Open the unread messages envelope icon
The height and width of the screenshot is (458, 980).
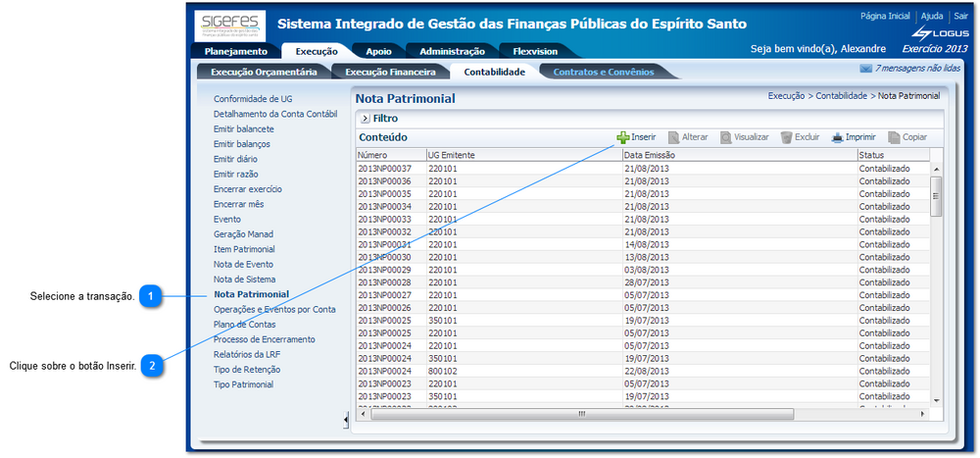coord(865,69)
